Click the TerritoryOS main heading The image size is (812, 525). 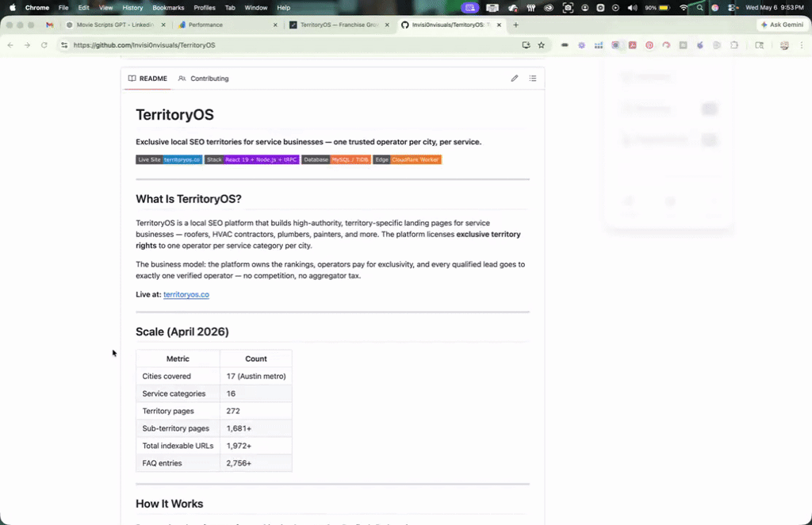174,115
